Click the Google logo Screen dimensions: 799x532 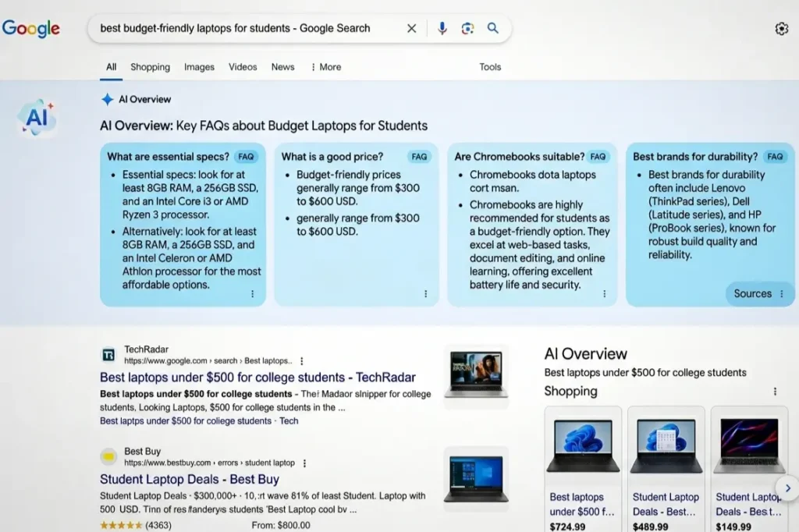click(31, 29)
